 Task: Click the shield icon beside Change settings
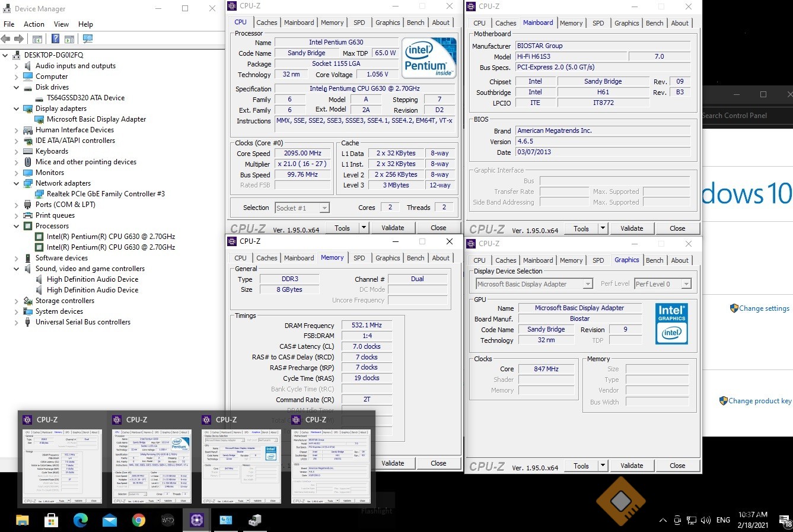[734, 308]
